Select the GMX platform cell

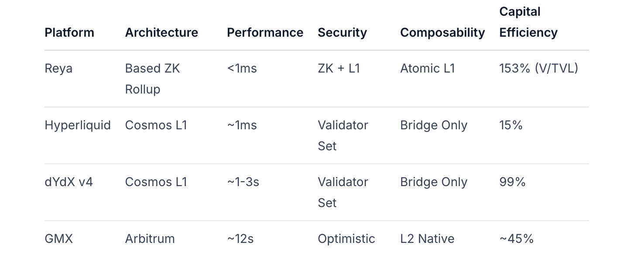point(58,239)
